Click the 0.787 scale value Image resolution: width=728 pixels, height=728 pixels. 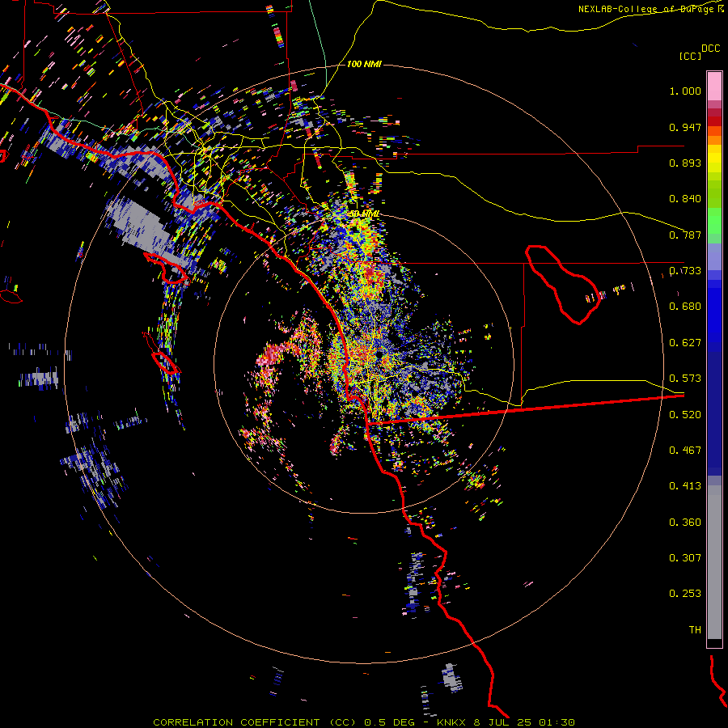(685, 235)
